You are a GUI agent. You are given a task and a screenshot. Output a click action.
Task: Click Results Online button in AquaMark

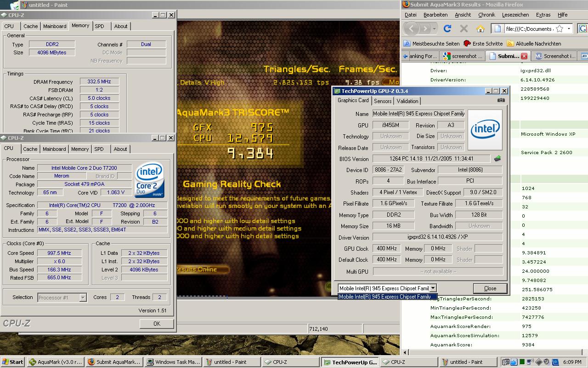[202, 270]
